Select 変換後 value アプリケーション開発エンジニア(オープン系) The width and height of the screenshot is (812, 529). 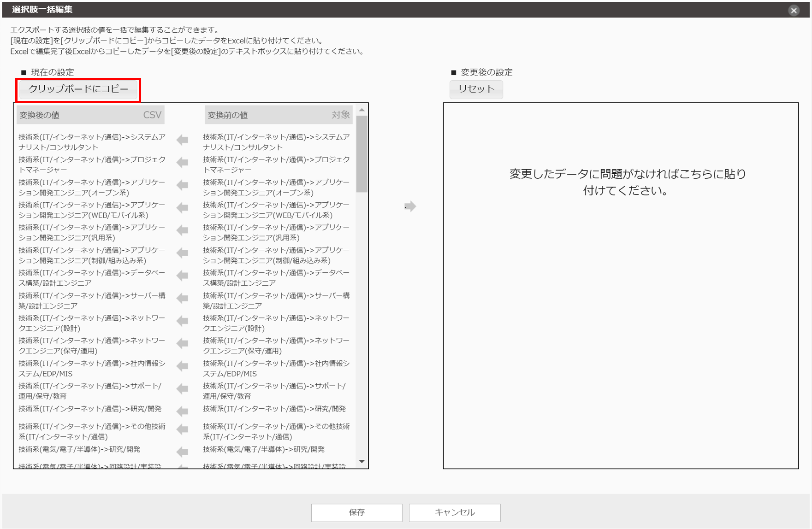92,188
